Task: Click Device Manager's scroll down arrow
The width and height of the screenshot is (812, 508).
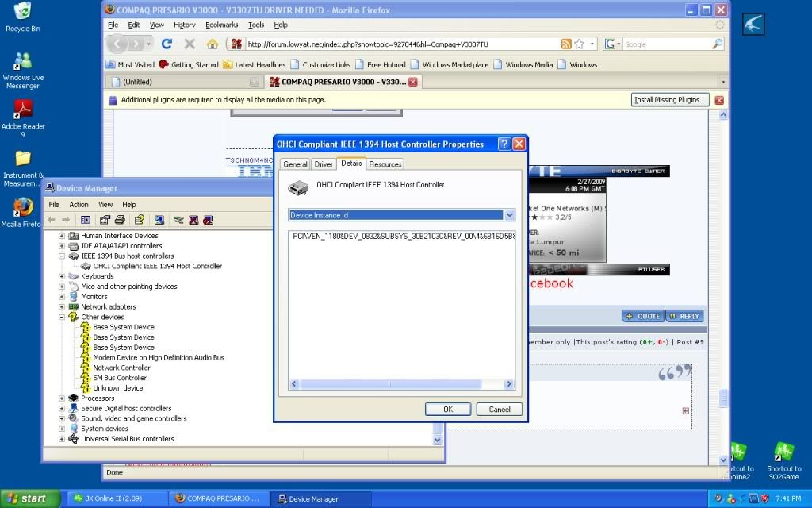Action: [437, 440]
